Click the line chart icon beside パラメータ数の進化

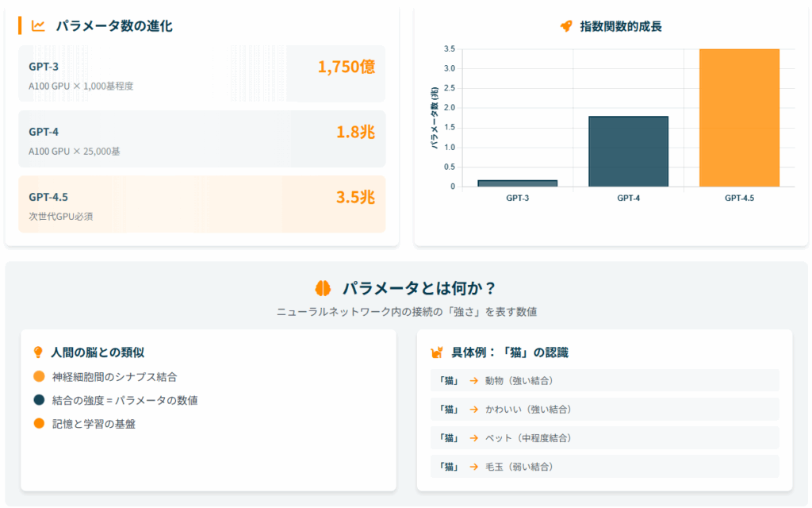[x=38, y=25]
